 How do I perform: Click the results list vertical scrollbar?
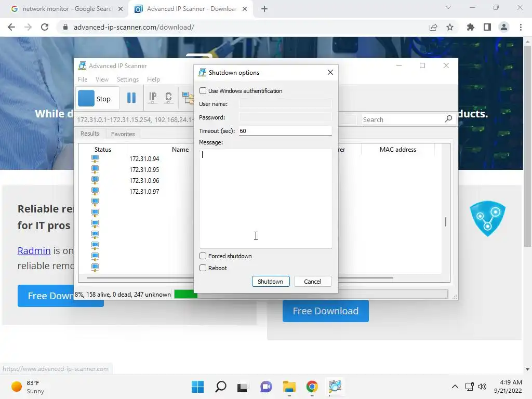(446, 221)
